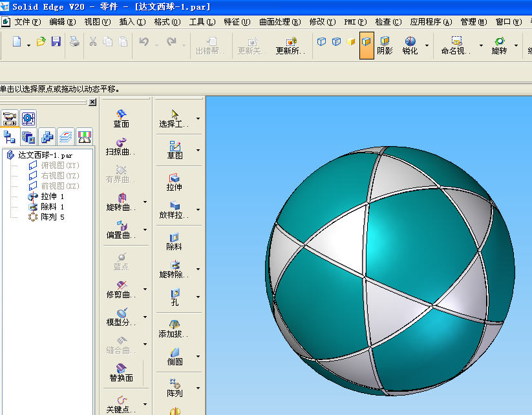This screenshot has height=415, width=532.
Task: Select the 除料 (cutout) feature tool
Action: point(174,242)
